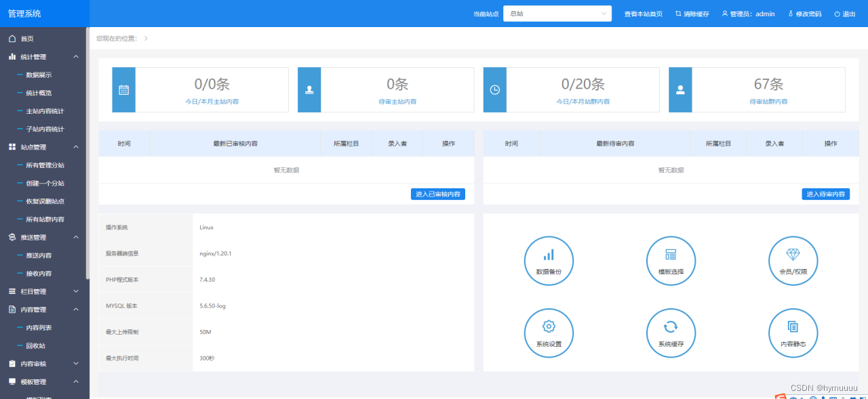
Task: Open 所有管理分站 in the sidebar
Action: pos(45,165)
